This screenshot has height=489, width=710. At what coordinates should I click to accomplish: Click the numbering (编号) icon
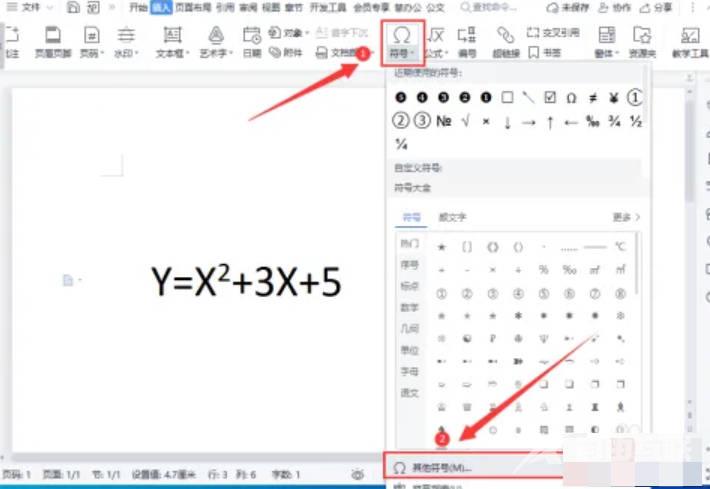point(466,42)
